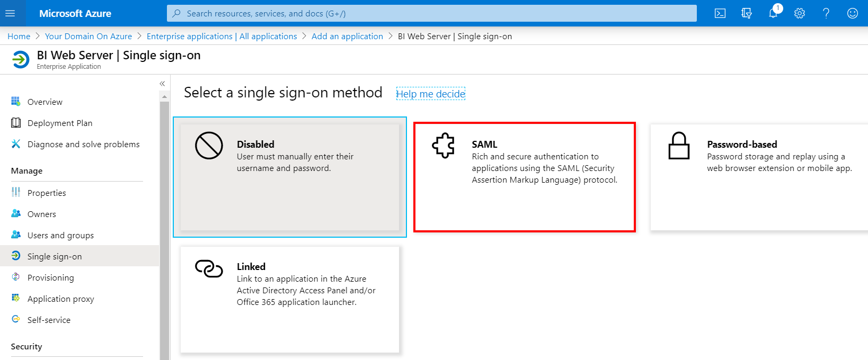The height and width of the screenshot is (360, 868).
Task: View notifications via the bell icon
Action: (x=773, y=13)
